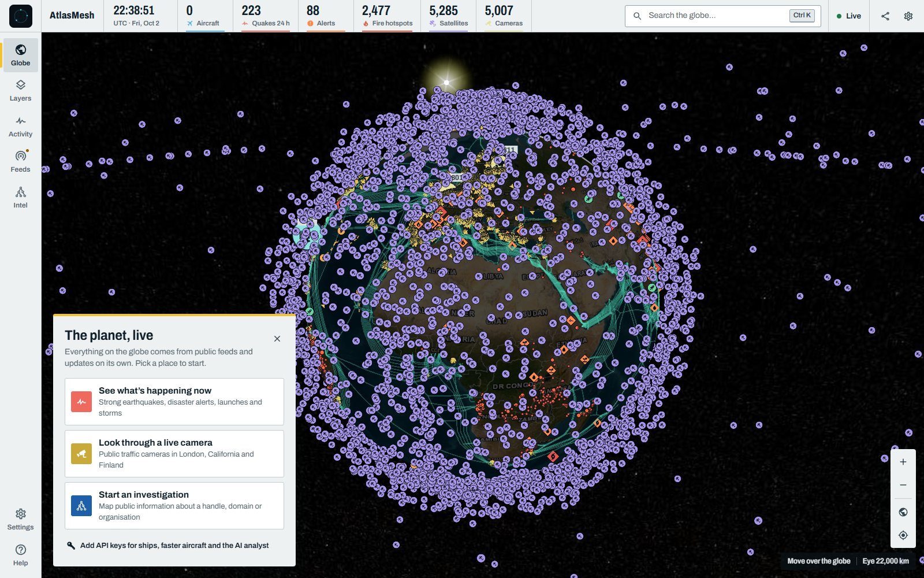Open the Activity panel

point(21,127)
